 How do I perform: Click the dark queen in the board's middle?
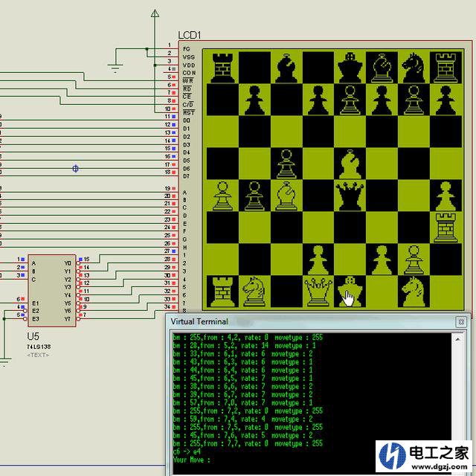click(350, 196)
